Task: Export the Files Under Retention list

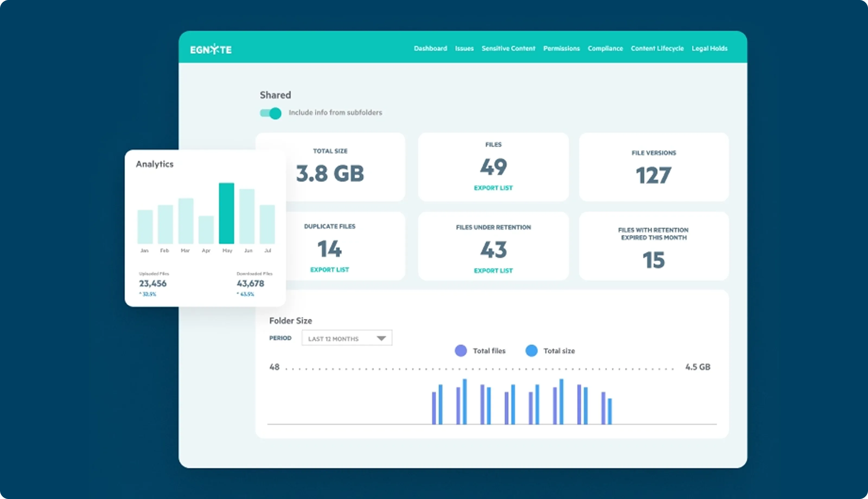Action: (493, 270)
